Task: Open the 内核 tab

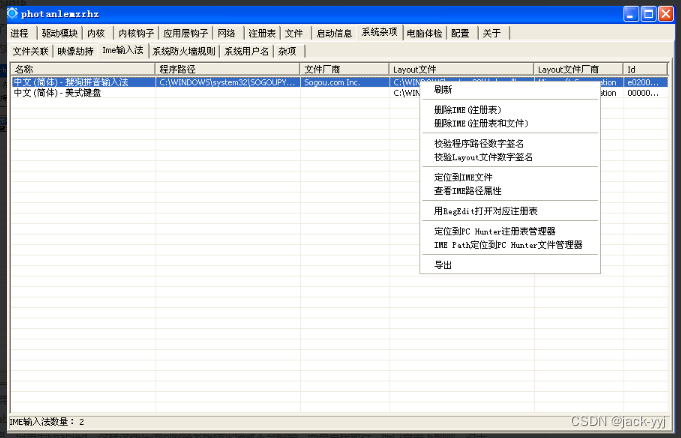Action: click(x=96, y=33)
